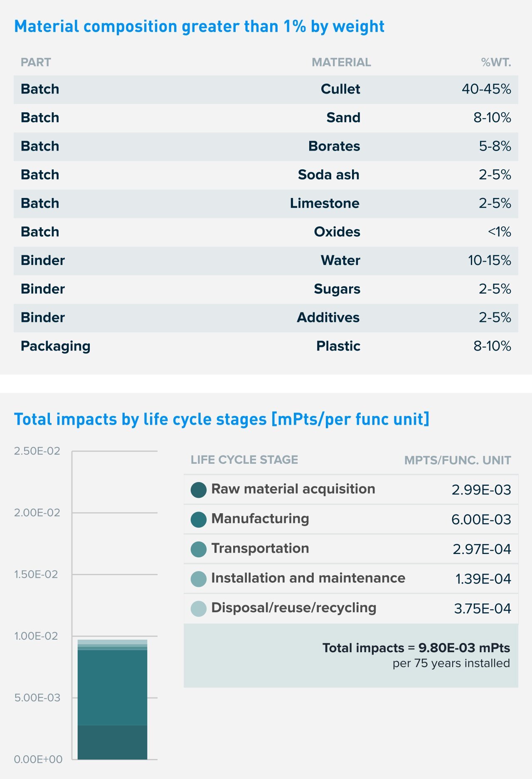This screenshot has height=779, width=532.
Task: Click the Total impacts summary box
Action: pyautogui.click(x=351, y=655)
